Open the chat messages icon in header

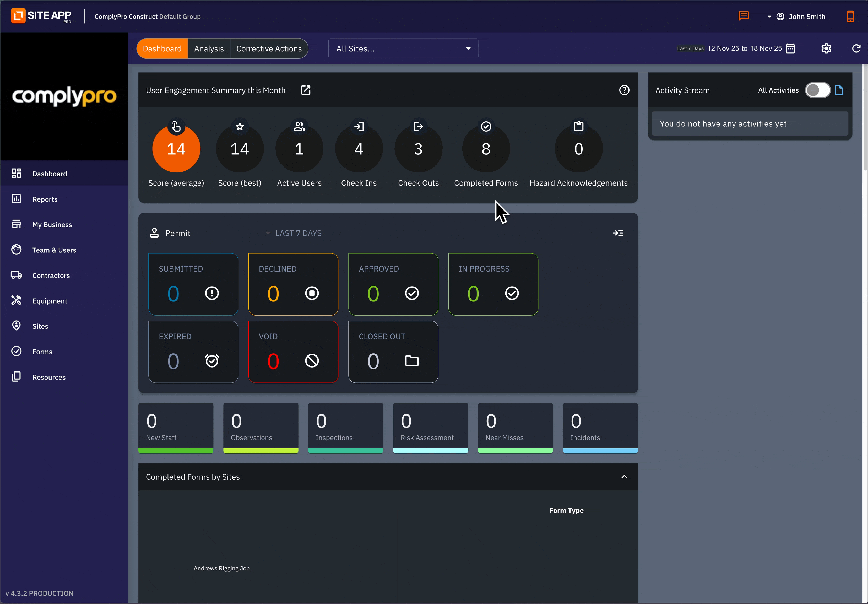[x=743, y=16]
